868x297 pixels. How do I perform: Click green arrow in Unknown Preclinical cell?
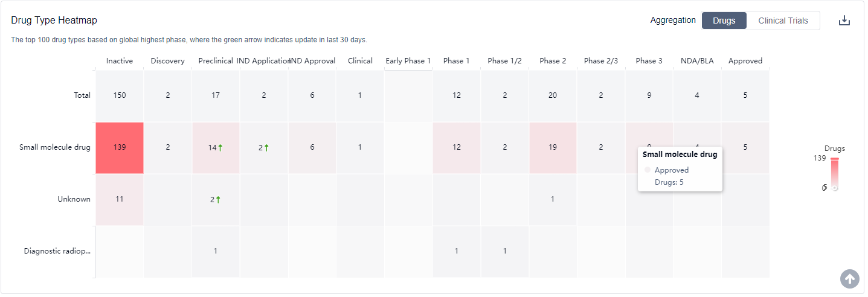coord(218,199)
